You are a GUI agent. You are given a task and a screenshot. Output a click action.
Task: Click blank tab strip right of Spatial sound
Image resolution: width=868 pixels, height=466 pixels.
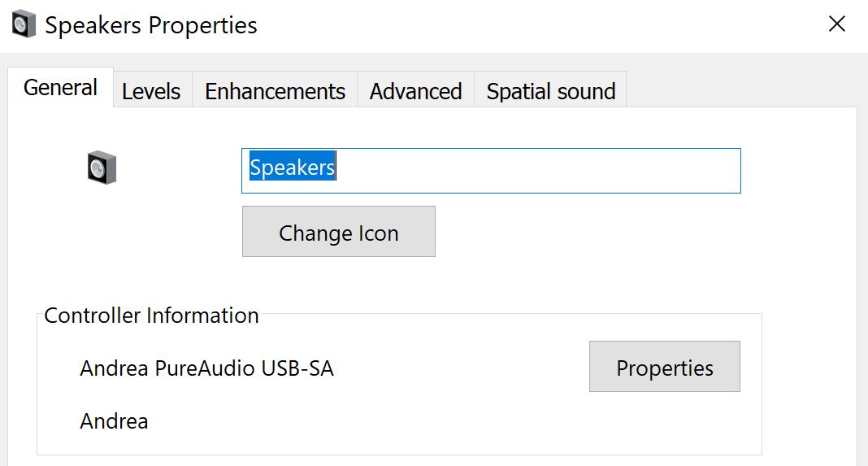coord(740,88)
